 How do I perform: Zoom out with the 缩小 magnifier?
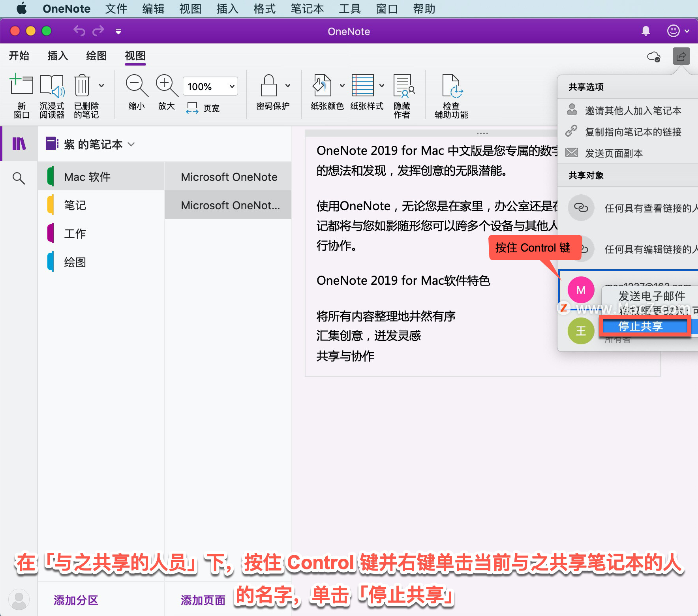(x=137, y=92)
